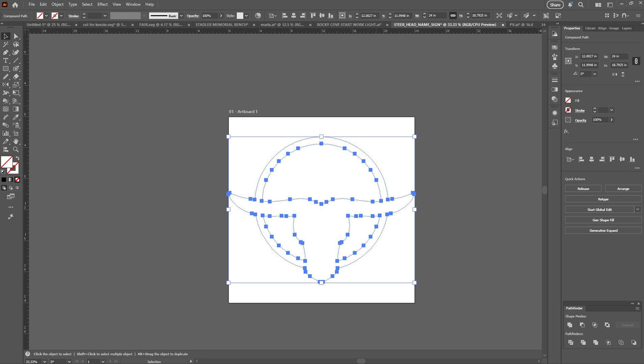Viewport: 644px width, 364px height.
Task: Toggle Change Screen Mode button
Action: [x=11, y=196]
